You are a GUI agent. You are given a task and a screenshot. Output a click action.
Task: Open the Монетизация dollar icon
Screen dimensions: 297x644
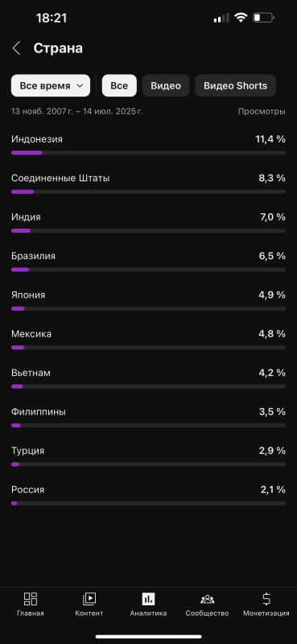[266, 599]
